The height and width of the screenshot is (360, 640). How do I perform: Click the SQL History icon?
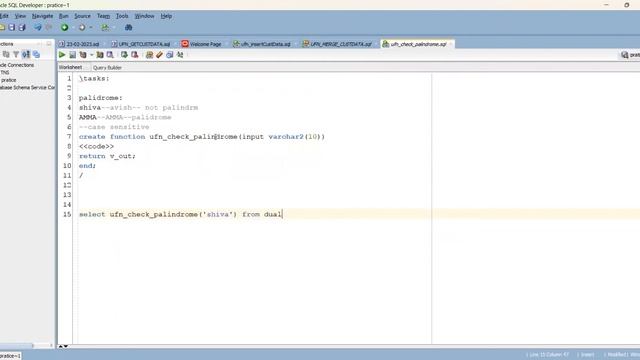(170, 55)
